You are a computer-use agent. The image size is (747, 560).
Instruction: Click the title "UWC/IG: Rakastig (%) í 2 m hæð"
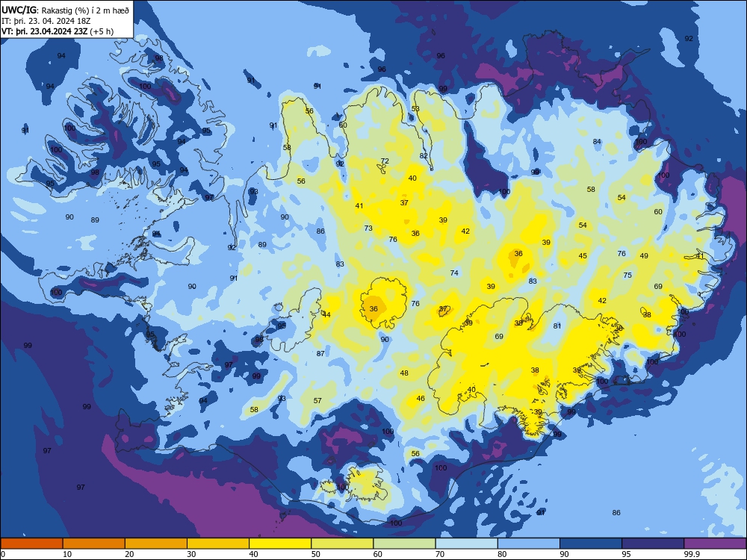coord(65,10)
